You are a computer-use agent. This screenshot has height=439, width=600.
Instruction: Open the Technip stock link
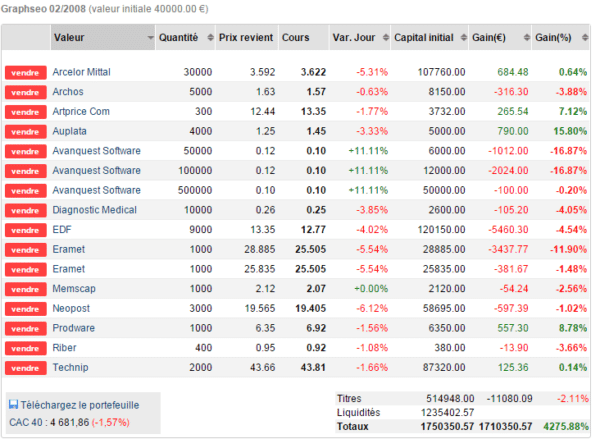(x=70, y=367)
